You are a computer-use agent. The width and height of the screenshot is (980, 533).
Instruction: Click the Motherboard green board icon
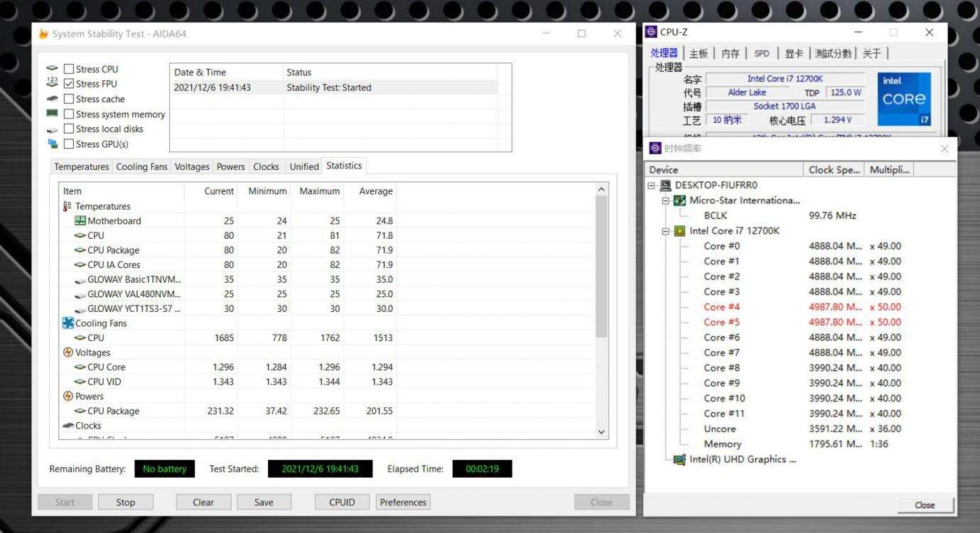[80, 221]
